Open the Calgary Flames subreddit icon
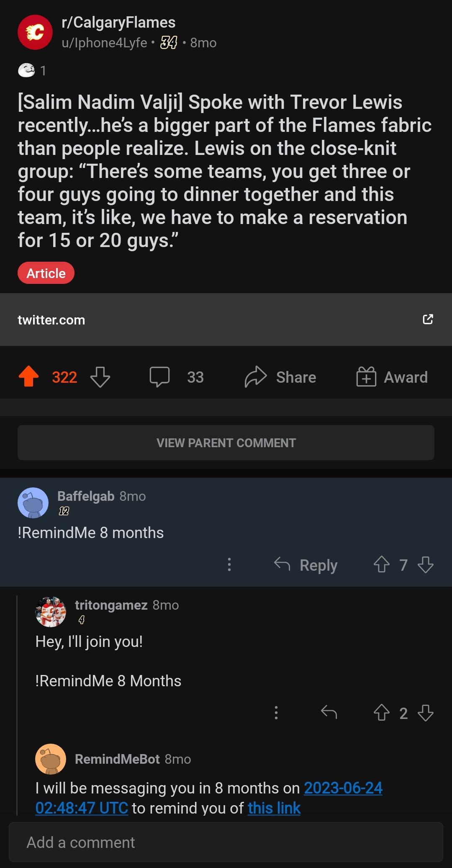 point(35,32)
